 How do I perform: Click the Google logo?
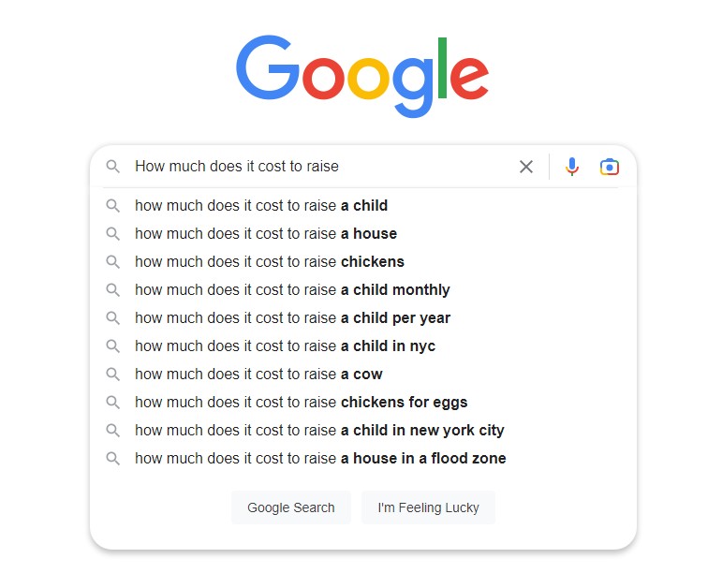point(362,76)
